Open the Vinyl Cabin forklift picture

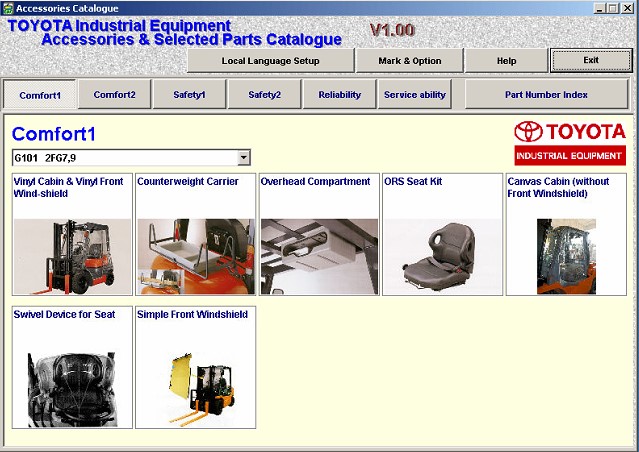click(x=72, y=256)
